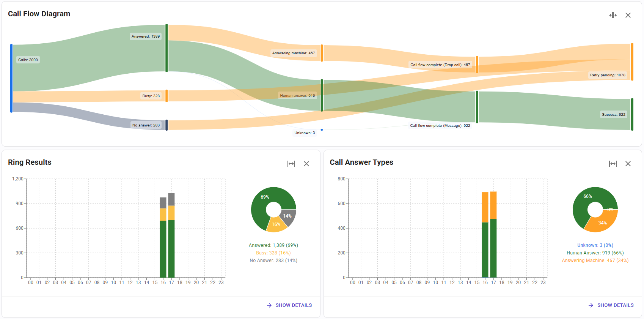Open Show Details under Ring Results
The width and height of the screenshot is (644, 319).
(289, 305)
